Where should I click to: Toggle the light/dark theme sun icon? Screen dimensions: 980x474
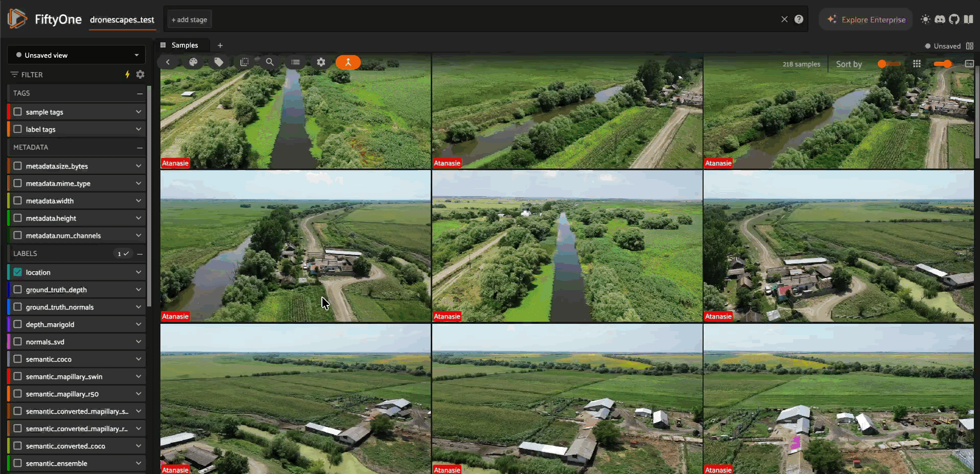click(x=925, y=19)
